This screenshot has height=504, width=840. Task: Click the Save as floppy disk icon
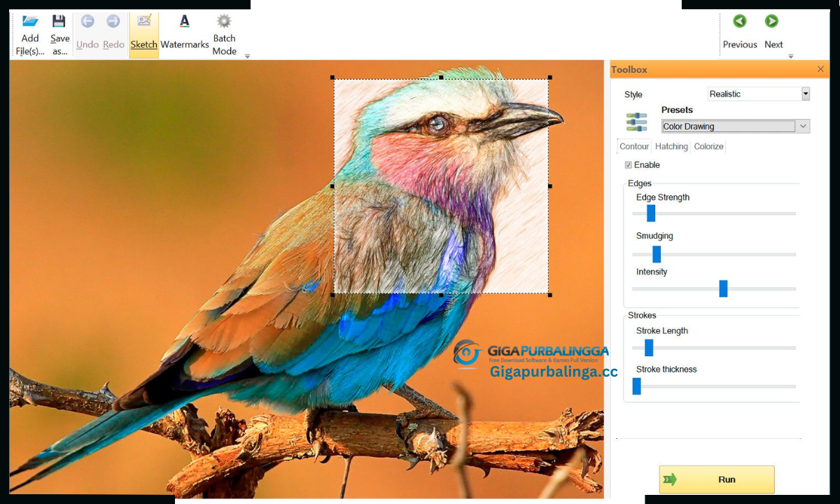[x=59, y=21]
